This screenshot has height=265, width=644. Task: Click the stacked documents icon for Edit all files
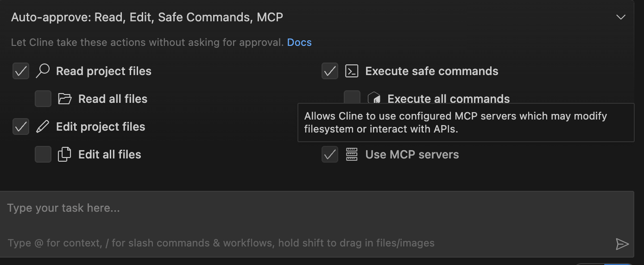(65, 154)
